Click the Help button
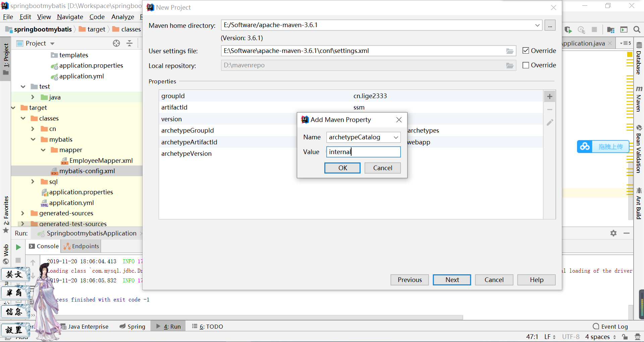This screenshot has height=342, width=644. coord(536,280)
